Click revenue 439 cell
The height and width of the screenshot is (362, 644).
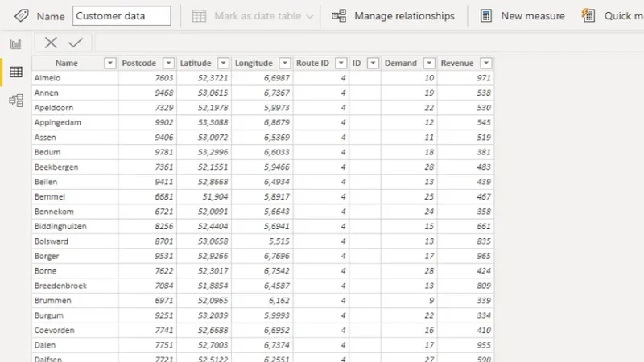(x=465, y=182)
